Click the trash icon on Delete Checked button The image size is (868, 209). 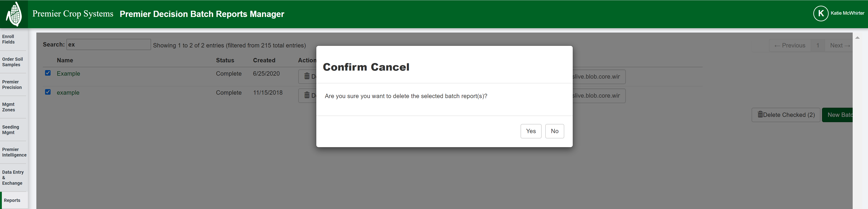[761, 115]
